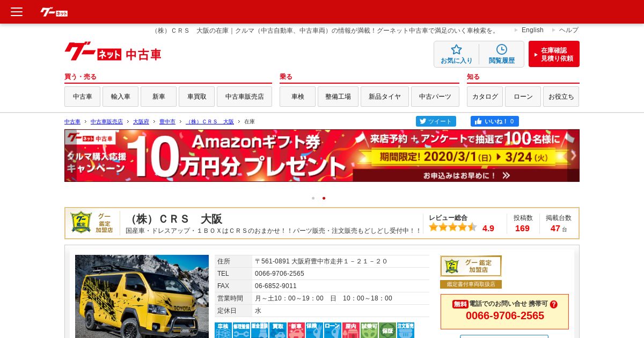
Task: Click the 鈑金塗装 service icon
Action: click(x=259, y=330)
